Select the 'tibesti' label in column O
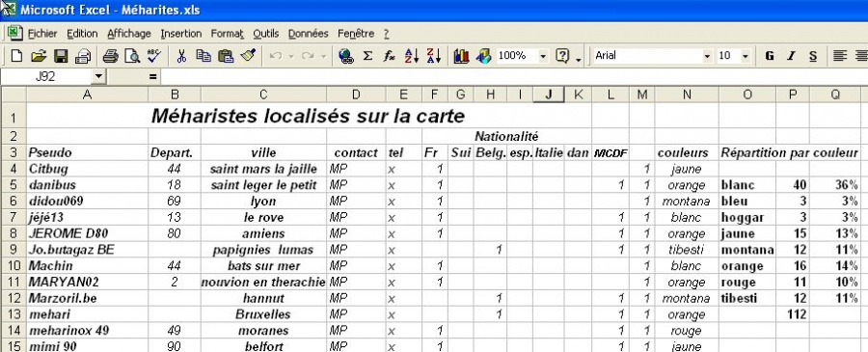This screenshot has width=868, height=352. tap(747, 298)
